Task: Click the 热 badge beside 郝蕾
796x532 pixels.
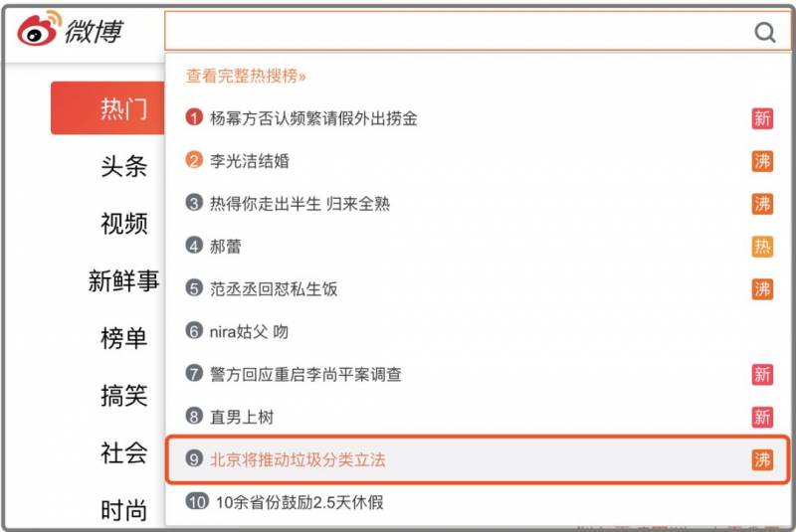Action: pyautogui.click(x=762, y=247)
